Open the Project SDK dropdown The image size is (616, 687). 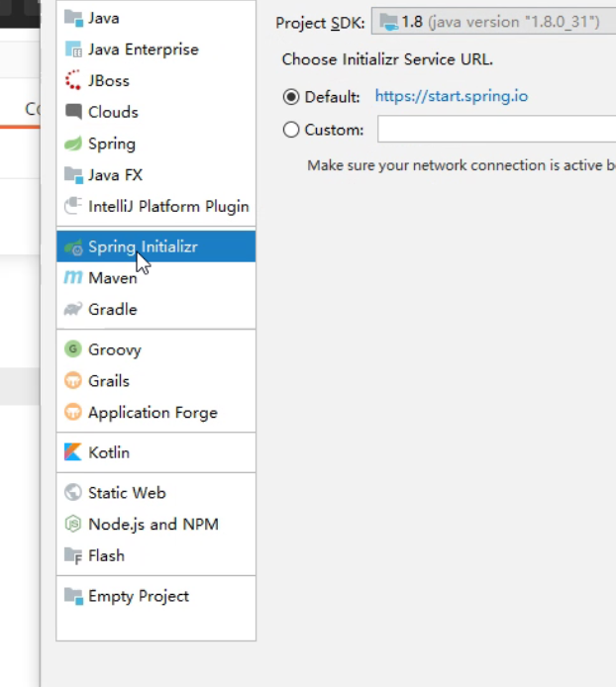point(493,22)
